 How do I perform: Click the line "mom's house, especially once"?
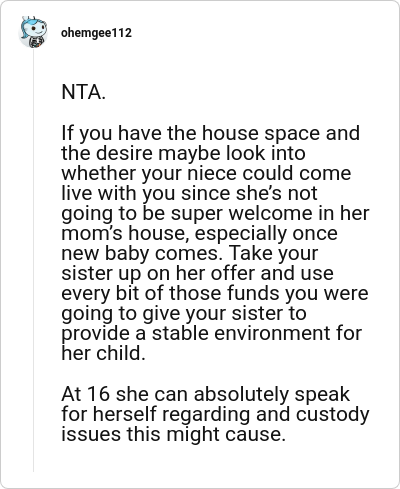click(x=199, y=233)
